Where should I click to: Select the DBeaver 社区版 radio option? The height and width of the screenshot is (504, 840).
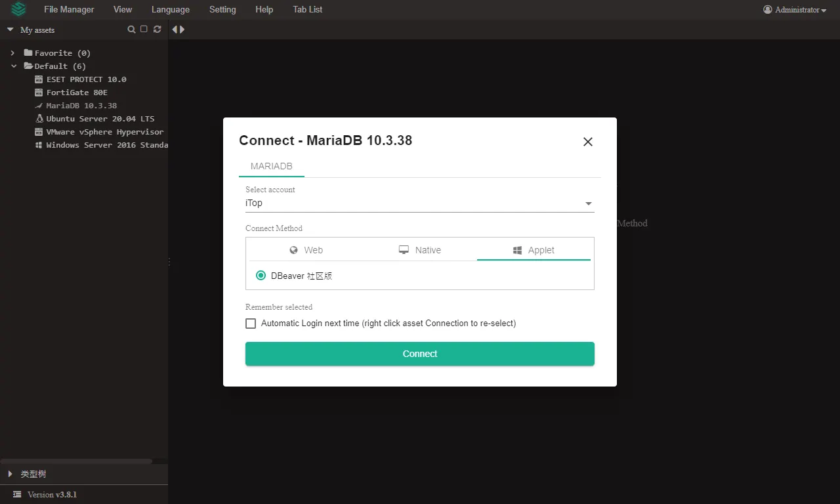pyautogui.click(x=261, y=276)
